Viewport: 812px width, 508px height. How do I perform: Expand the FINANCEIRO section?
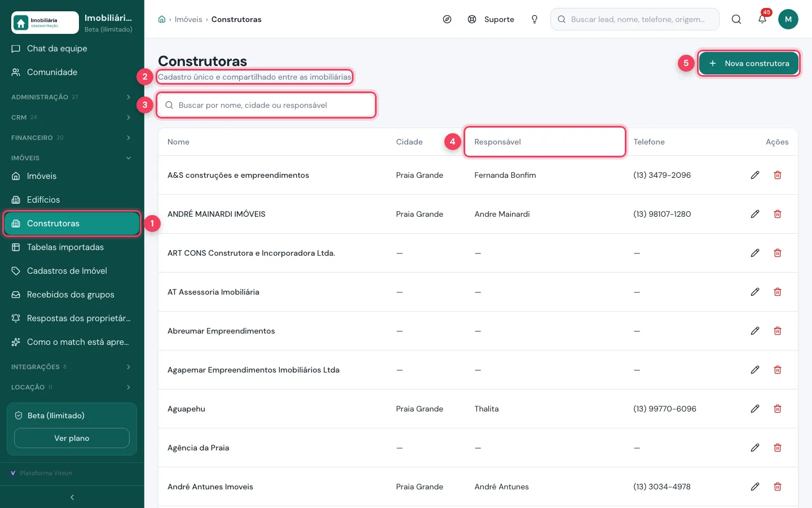point(72,138)
